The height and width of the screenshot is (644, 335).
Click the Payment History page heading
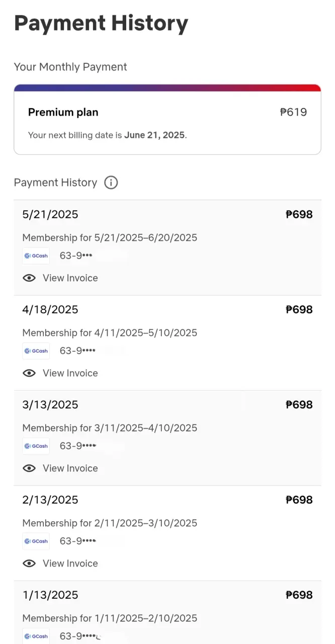tap(101, 24)
